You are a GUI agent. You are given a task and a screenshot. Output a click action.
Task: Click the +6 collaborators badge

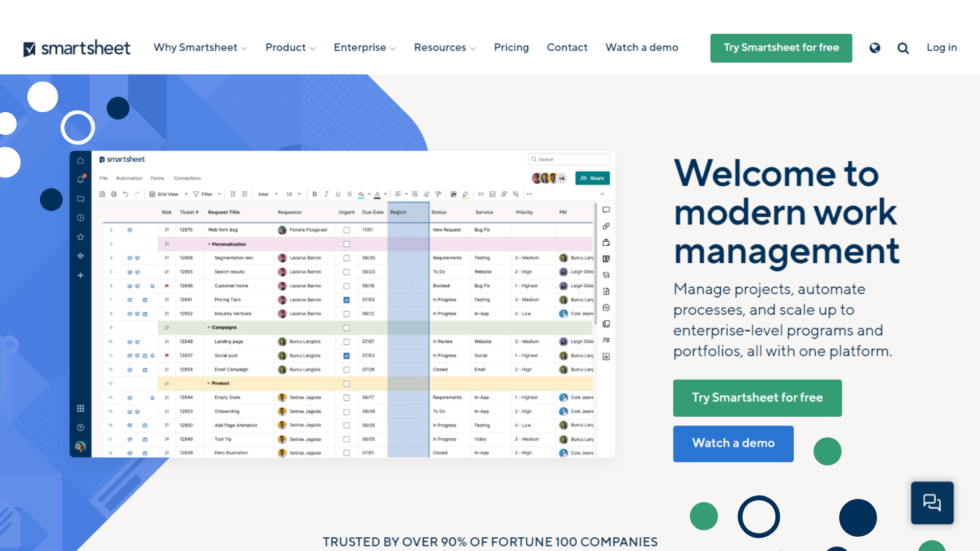coord(562,178)
